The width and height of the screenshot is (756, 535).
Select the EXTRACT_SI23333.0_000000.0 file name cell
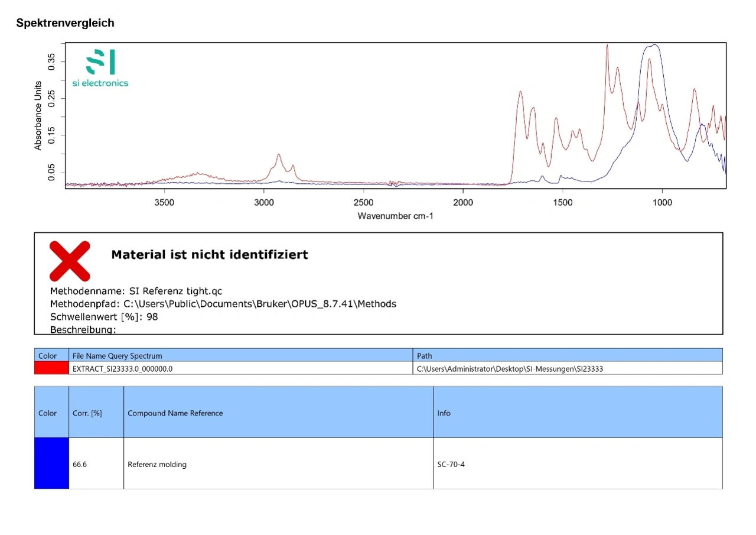[x=122, y=369]
